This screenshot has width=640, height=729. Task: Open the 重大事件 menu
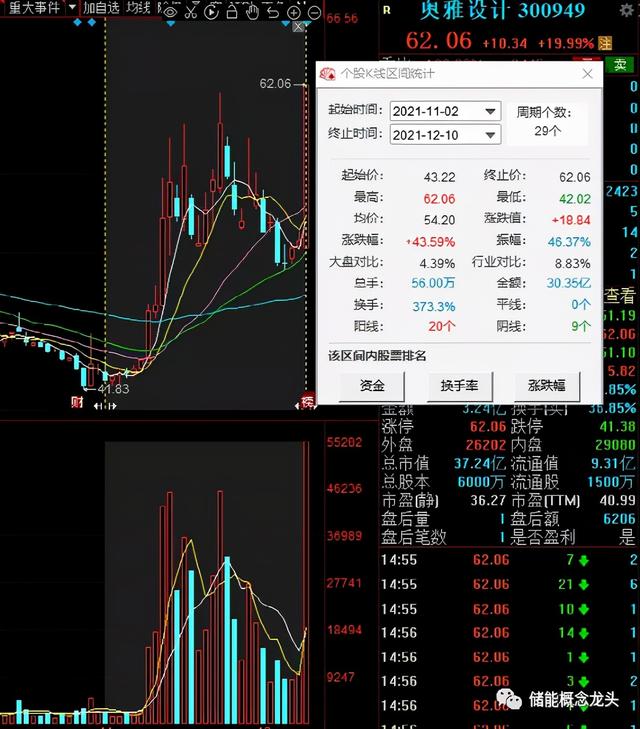(x=34, y=8)
